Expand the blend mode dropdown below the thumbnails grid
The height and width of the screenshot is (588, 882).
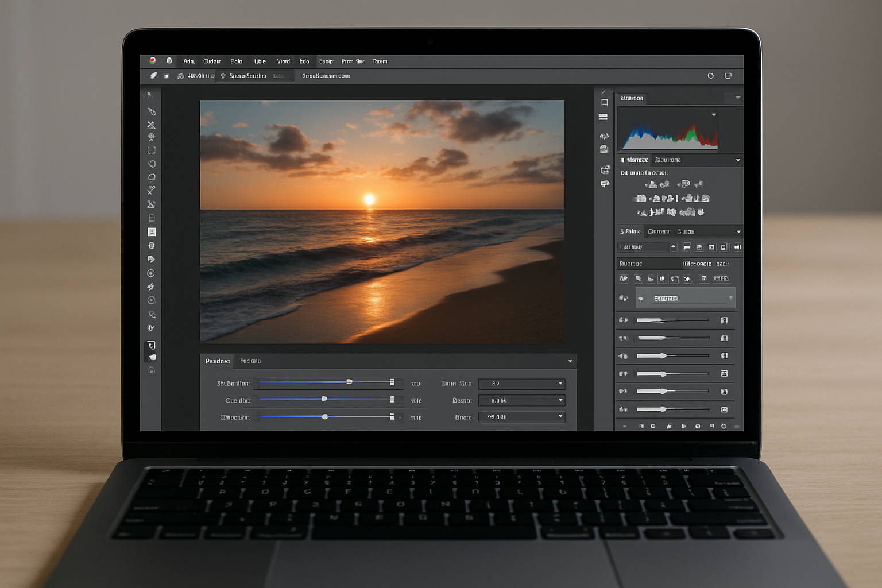[x=738, y=231]
